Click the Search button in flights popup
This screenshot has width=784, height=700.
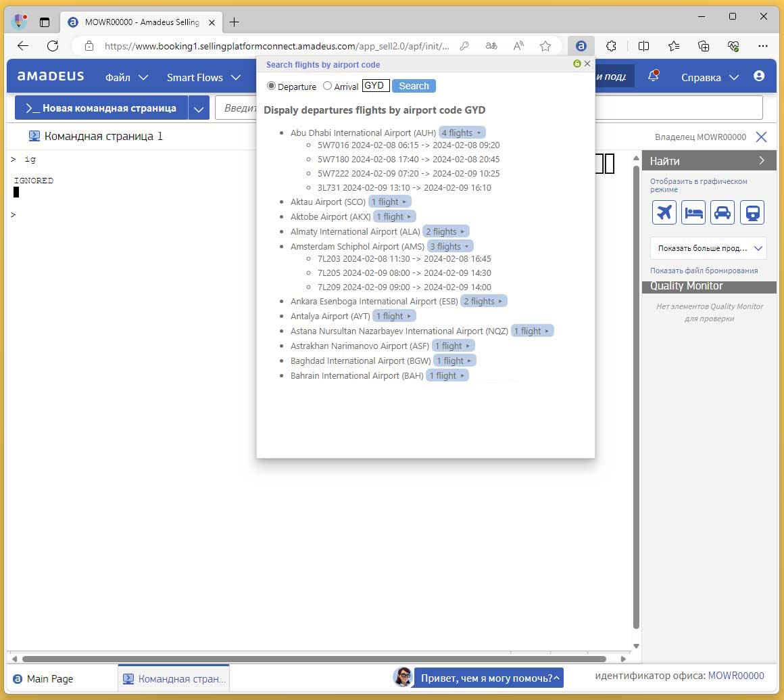414,86
